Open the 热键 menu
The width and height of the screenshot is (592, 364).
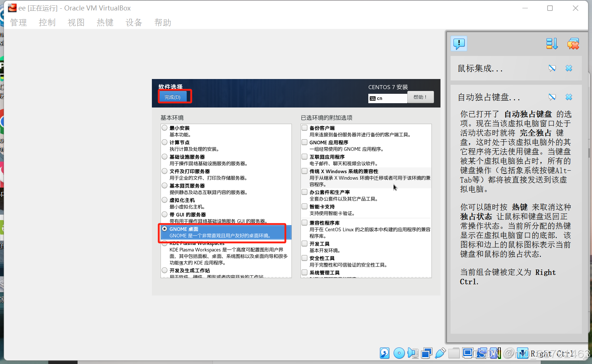[105, 23]
